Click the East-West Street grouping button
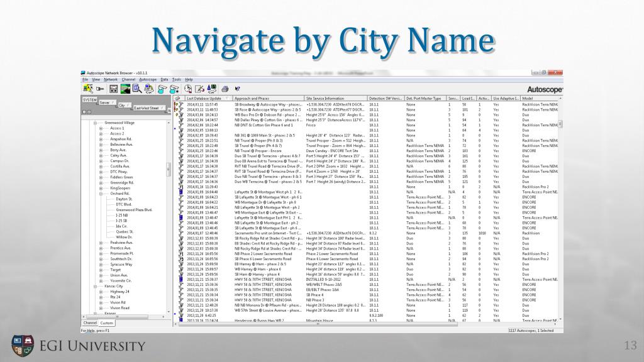 pos(148,108)
